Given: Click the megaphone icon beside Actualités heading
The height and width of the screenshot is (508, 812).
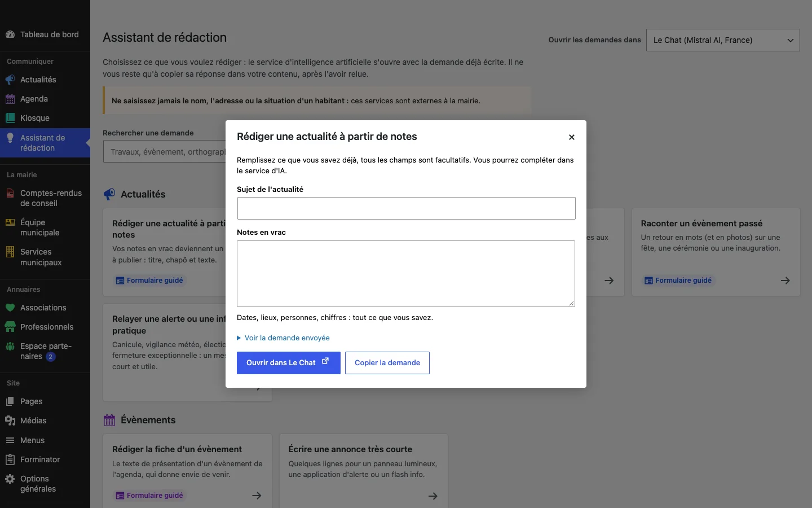Looking at the screenshot, I should point(109,194).
